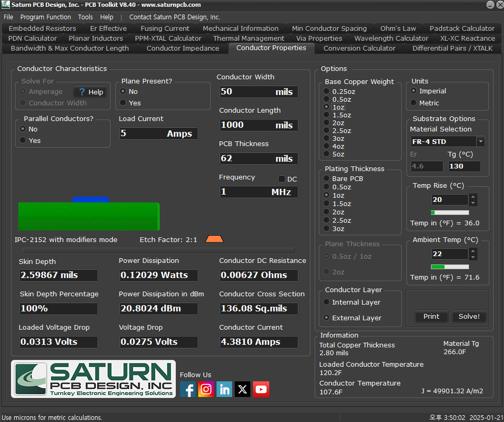Image resolution: width=504 pixels, height=422 pixels.
Task: Select 2oz base copper weight
Action: [x=334, y=123]
